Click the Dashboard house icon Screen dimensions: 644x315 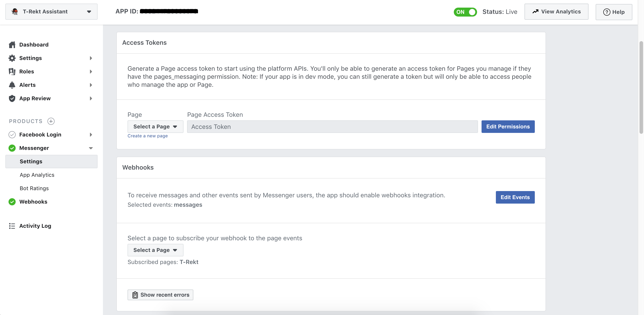pos(12,45)
